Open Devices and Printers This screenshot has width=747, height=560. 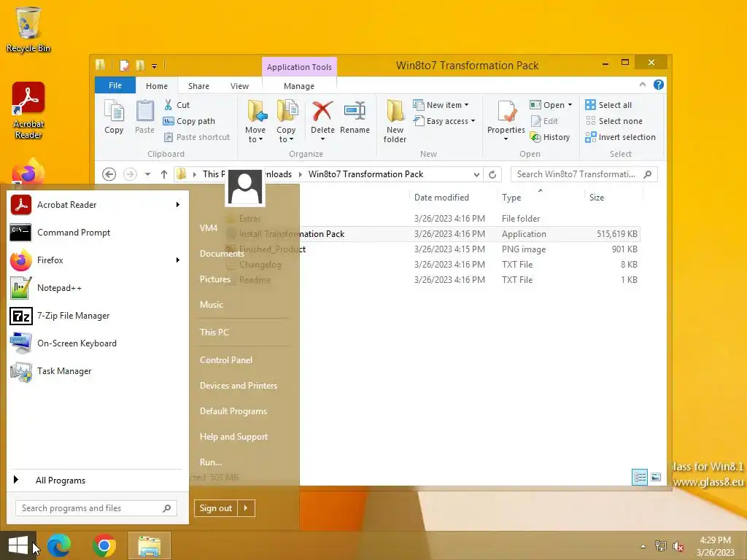point(239,386)
